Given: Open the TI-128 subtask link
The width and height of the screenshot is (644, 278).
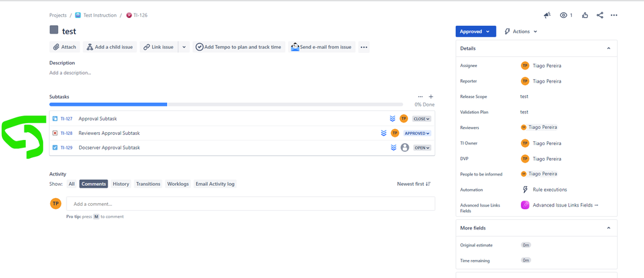Looking at the screenshot, I should [x=66, y=134].
